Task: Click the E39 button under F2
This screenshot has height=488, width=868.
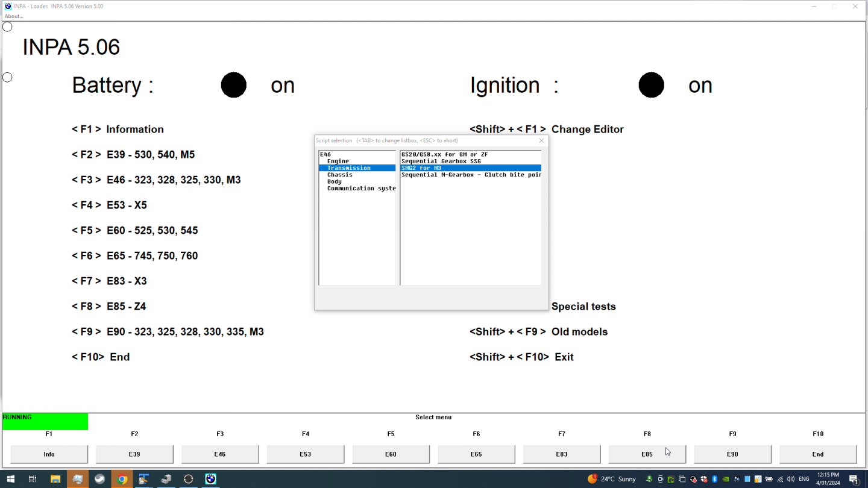Action: 134,454
